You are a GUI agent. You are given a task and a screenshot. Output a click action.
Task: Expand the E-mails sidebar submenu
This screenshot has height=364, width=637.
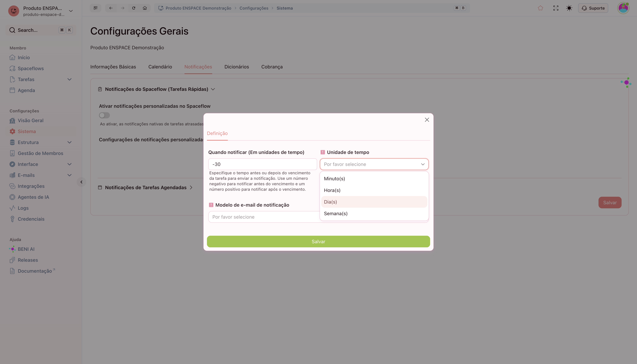click(69, 175)
